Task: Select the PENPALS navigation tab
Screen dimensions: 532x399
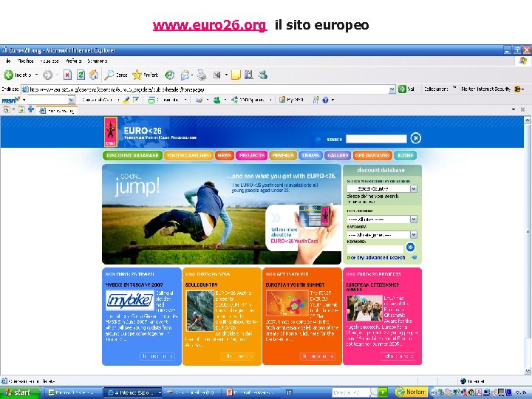Action: (x=283, y=155)
